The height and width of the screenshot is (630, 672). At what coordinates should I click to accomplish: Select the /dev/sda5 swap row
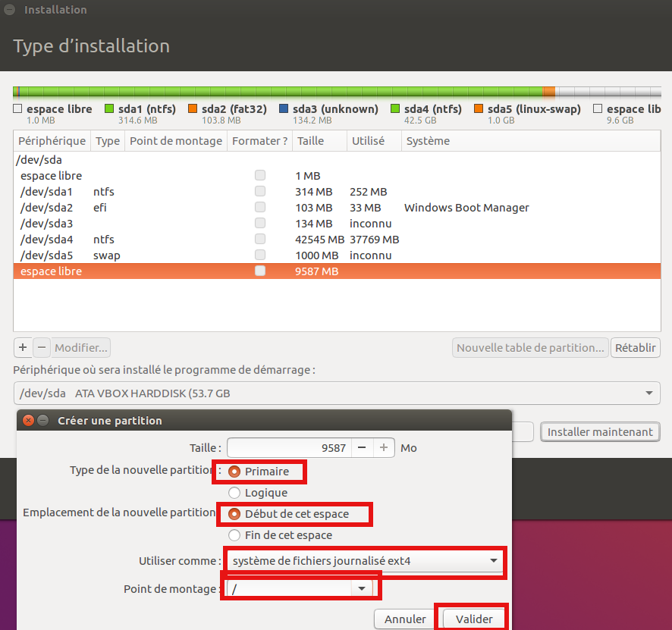tap(337, 255)
